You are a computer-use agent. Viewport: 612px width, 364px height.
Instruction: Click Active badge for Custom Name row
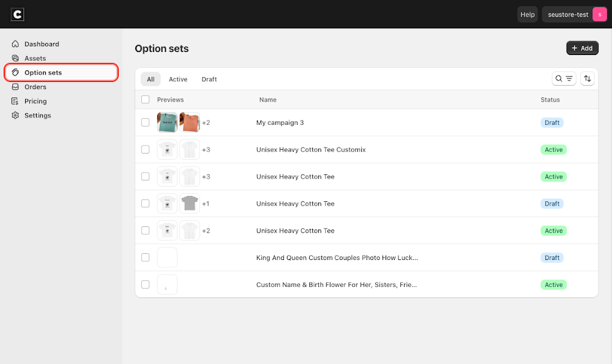553,284
